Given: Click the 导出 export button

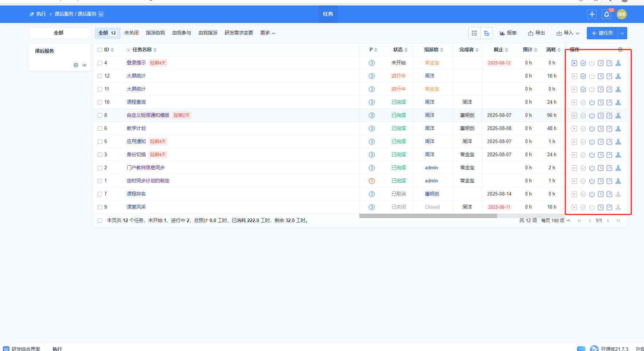Looking at the screenshot, I should pyautogui.click(x=536, y=33).
